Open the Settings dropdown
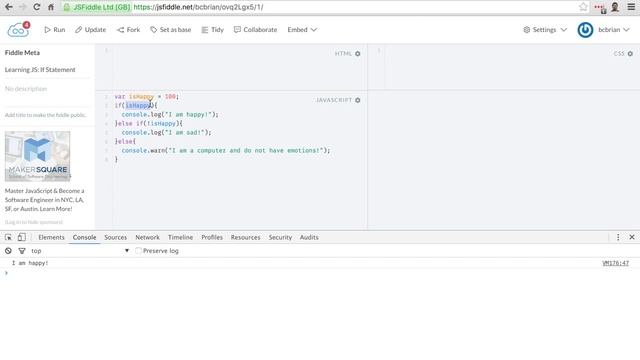 click(x=545, y=30)
